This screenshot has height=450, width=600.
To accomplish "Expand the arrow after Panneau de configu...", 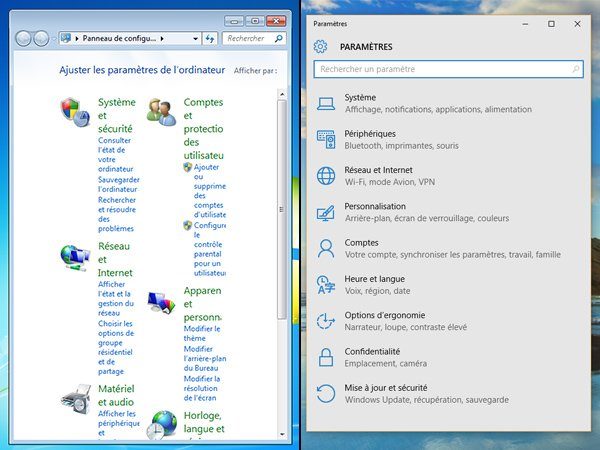I will point(162,39).
